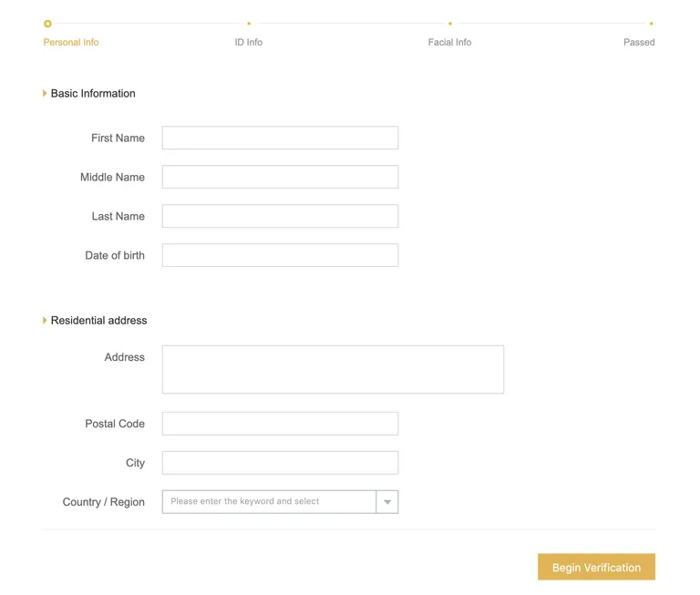Click the Passed step dot
The width and height of the screenshot is (700, 595).
coord(652,23)
